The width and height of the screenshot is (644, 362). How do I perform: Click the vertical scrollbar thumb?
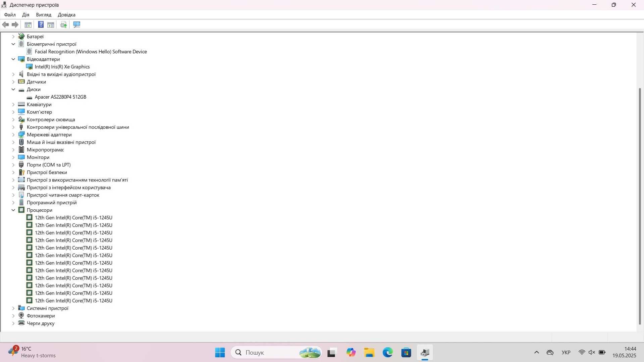coord(640,206)
